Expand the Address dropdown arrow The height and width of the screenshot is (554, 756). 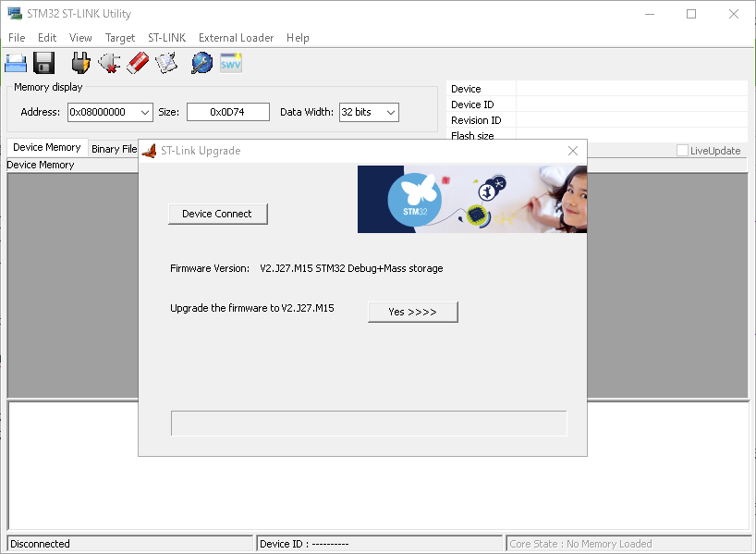(x=145, y=113)
